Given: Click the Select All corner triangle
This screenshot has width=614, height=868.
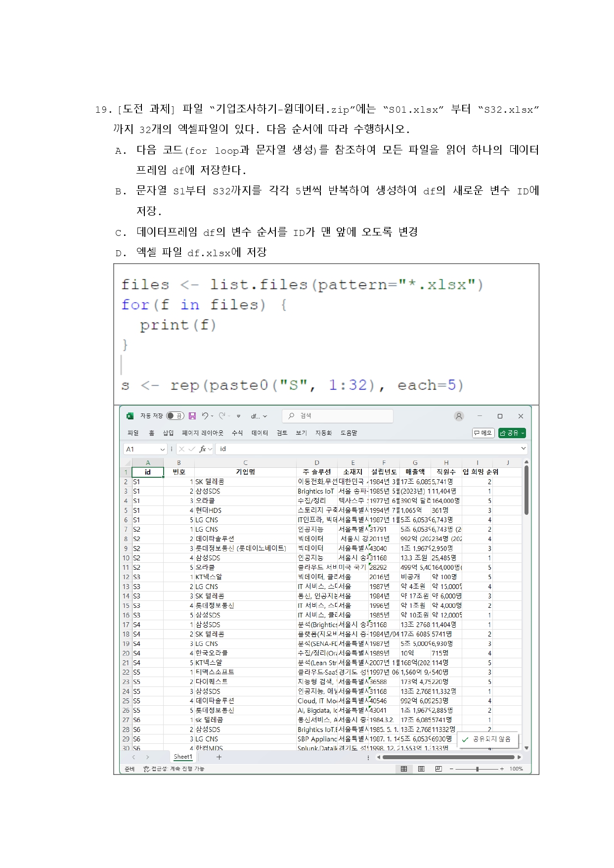Looking at the screenshot, I should 127,463.
